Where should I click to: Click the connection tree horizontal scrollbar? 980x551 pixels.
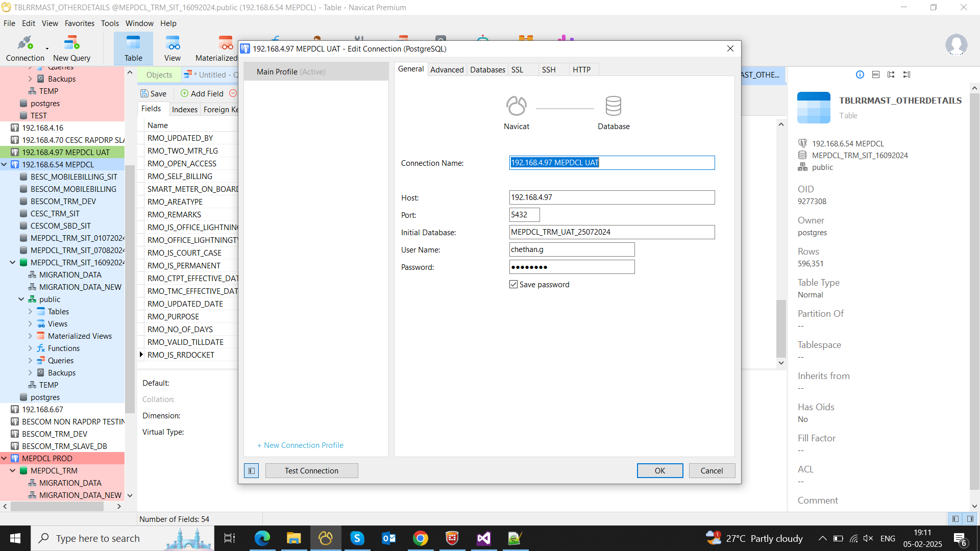(x=56, y=507)
